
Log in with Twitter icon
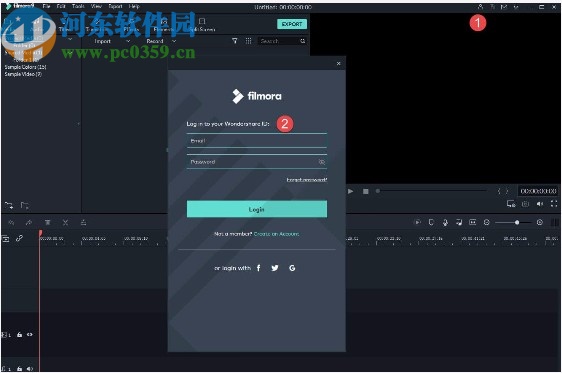click(x=275, y=268)
